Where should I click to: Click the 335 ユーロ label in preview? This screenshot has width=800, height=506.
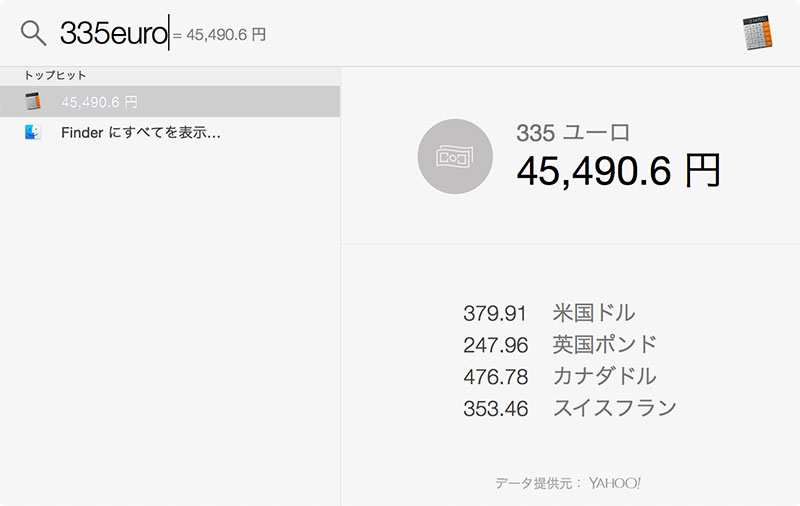pyautogui.click(x=573, y=133)
